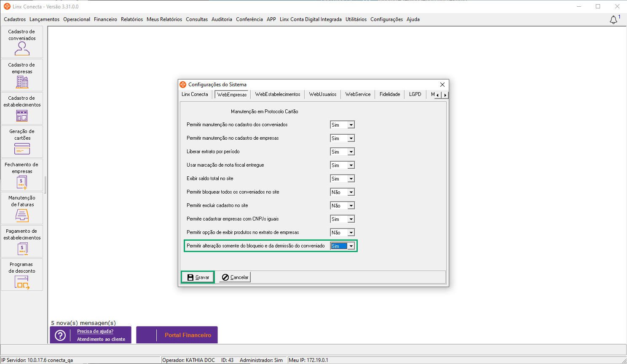Click Atendimento ao cliente text
The height and width of the screenshot is (364, 627).
click(x=101, y=339)
